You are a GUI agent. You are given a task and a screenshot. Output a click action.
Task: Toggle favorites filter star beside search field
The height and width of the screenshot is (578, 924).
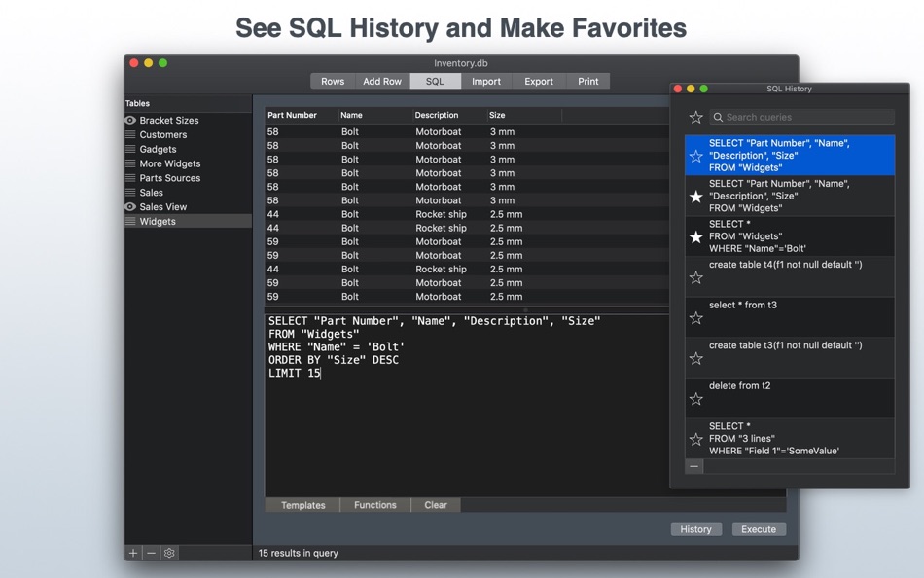(x=696, y=117)
